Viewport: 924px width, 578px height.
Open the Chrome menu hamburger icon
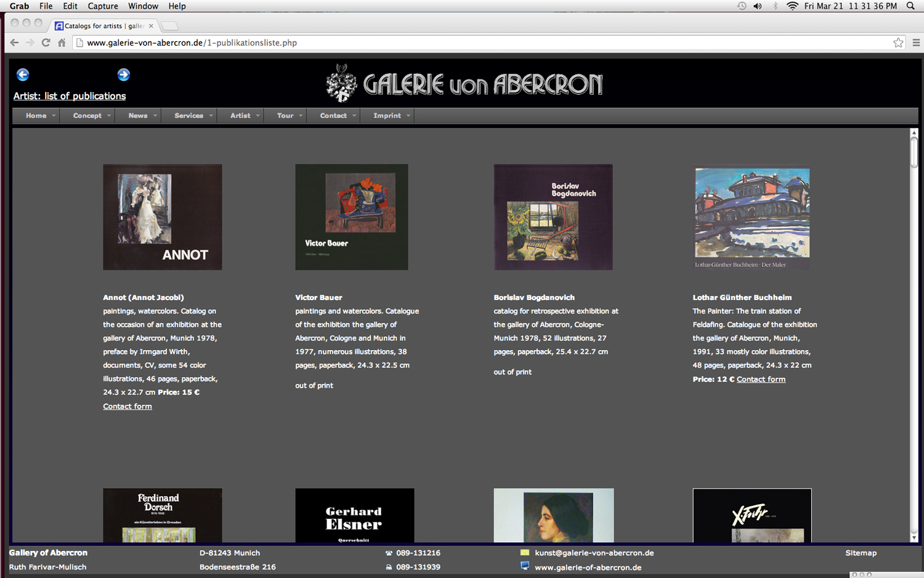(x=916, y=43)
